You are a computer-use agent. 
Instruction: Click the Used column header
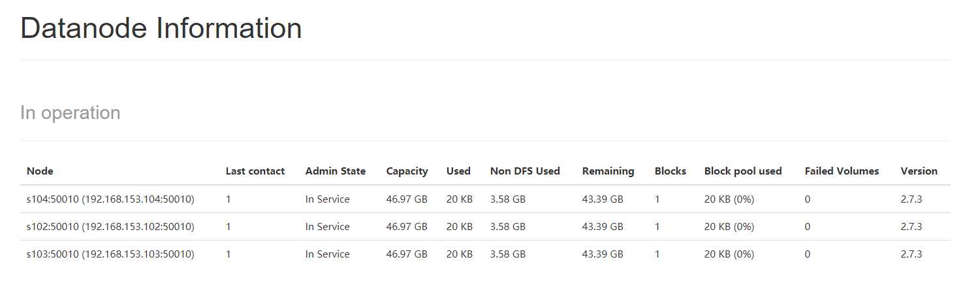coord(458,171)
